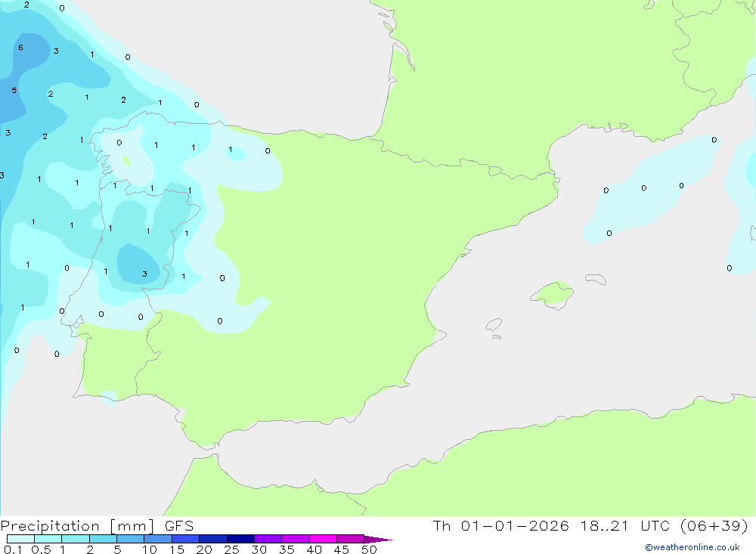Click the "6" precipitation value on the map
Viewport: 756px width, 554px height.
point(20,48)
